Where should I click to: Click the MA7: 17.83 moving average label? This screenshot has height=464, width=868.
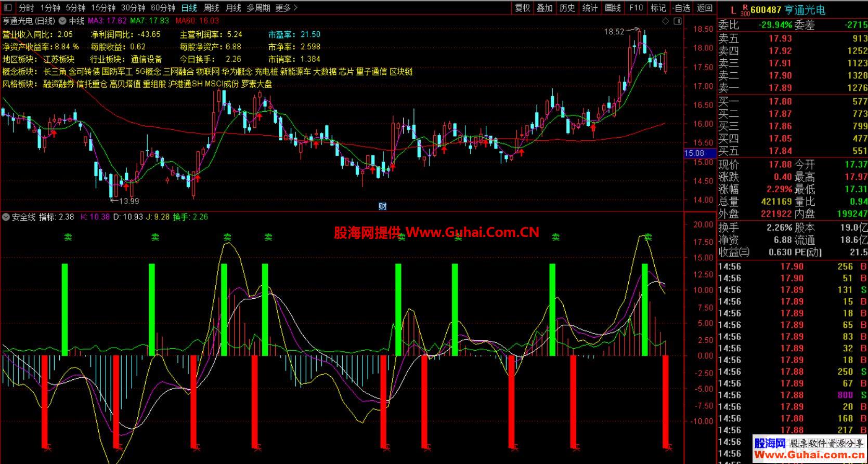point(150,21)
